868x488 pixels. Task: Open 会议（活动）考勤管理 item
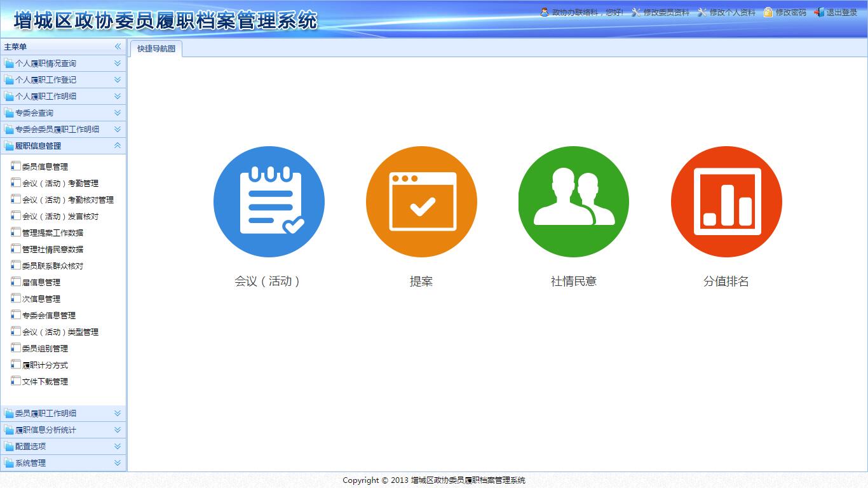tap(48, 183)
